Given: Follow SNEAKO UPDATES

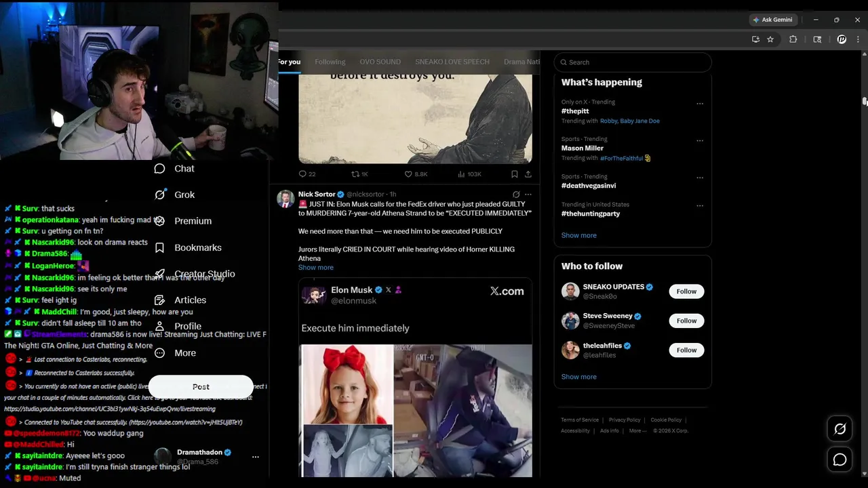Looking at the screenshot, I should (686, 291).
